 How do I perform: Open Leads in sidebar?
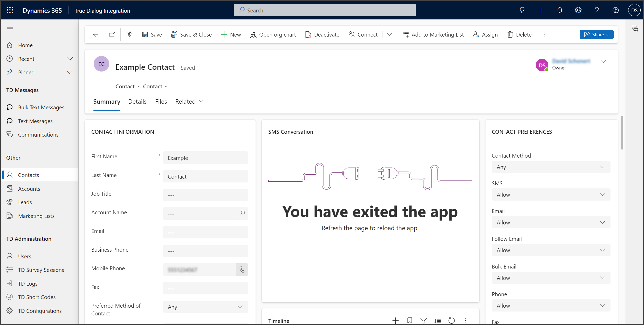click(x=40, y=202)
